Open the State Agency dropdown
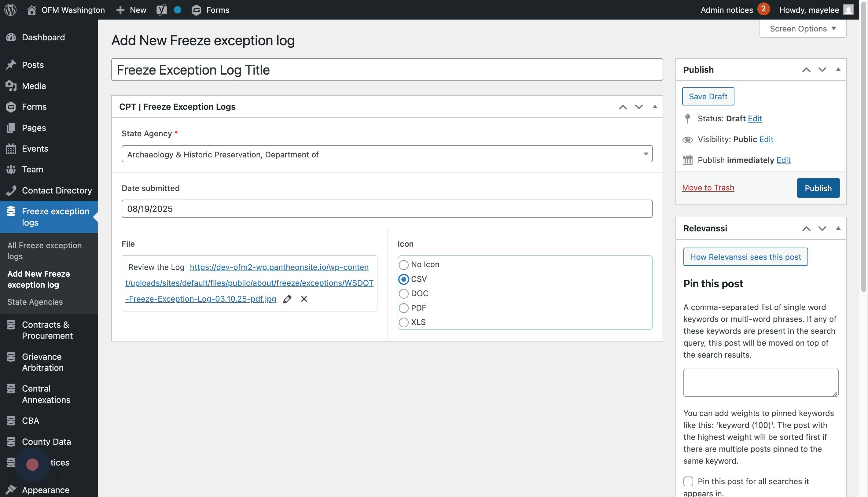The width and height of the screenshot is (868, 497). (x=387, y=154)
